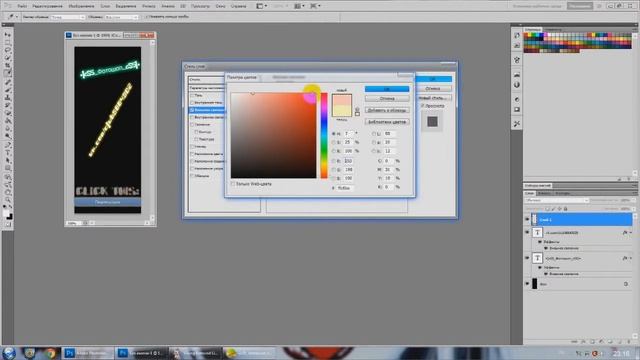Hide the Слой 1 layer using its eye icon
The width and height of the screenshot is (640, 360).
click(x=527, y=219)
